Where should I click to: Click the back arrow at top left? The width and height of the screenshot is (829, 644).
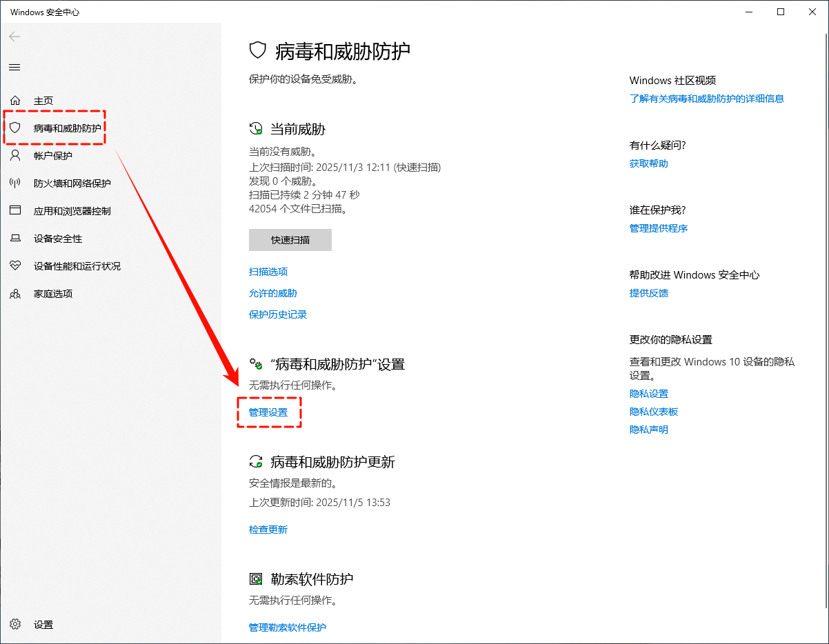(x=14, y=37)
